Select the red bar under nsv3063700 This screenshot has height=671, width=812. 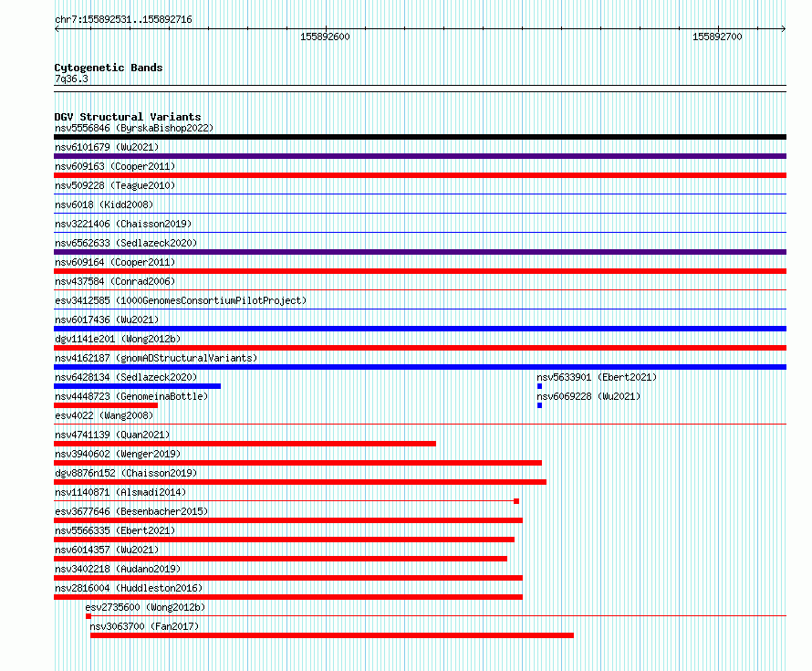click(x=332, y=635)
